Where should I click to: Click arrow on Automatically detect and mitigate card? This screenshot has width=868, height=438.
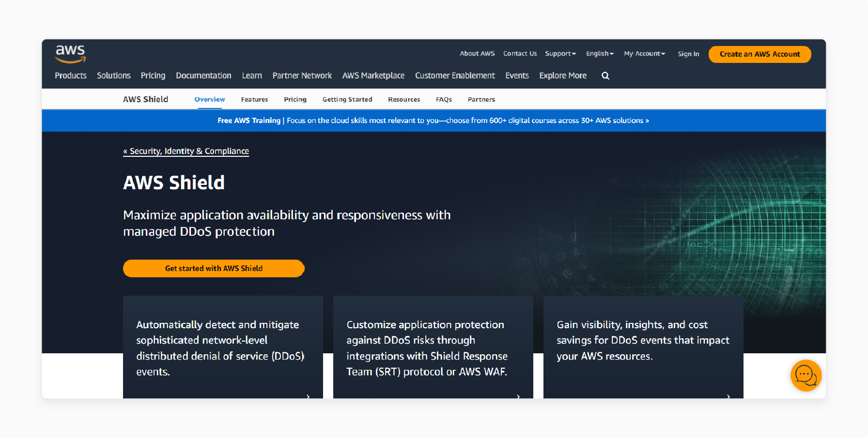pos(308,396)
